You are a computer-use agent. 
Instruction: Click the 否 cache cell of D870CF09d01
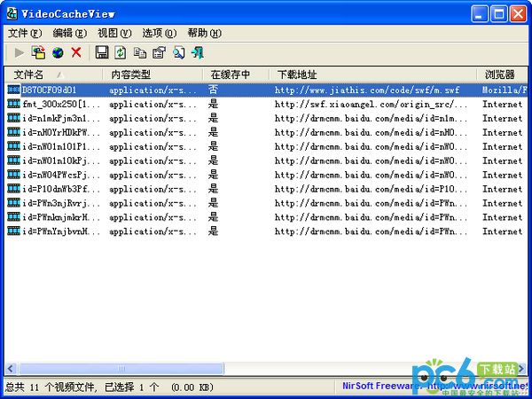pos(213,90)
